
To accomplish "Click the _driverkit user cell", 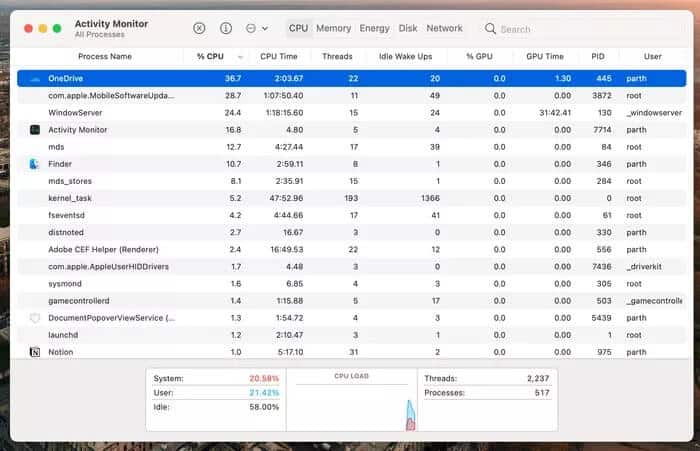I will (644, 267).
